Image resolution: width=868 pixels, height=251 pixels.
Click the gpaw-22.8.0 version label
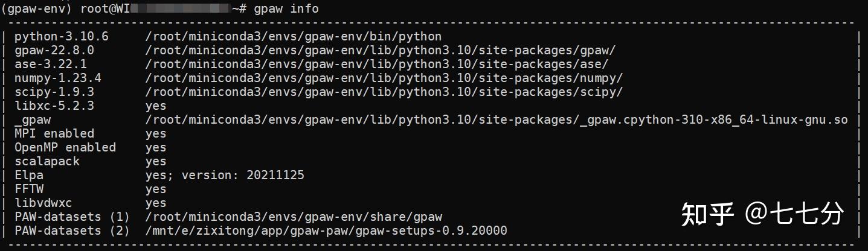coord(54,50)
